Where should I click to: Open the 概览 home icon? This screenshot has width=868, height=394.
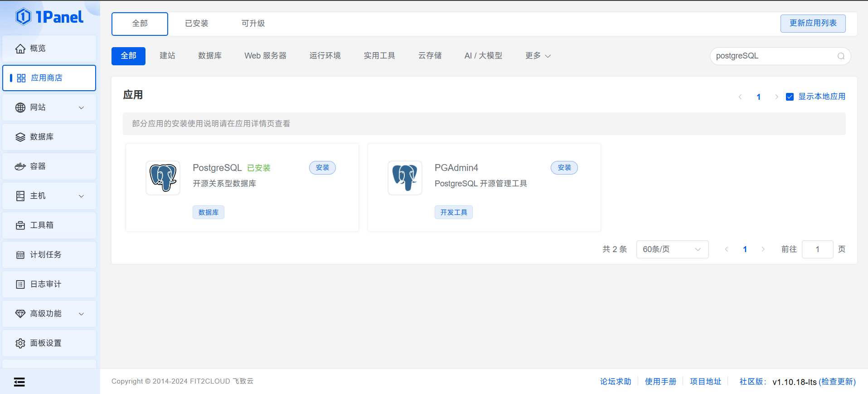[20, 49]
